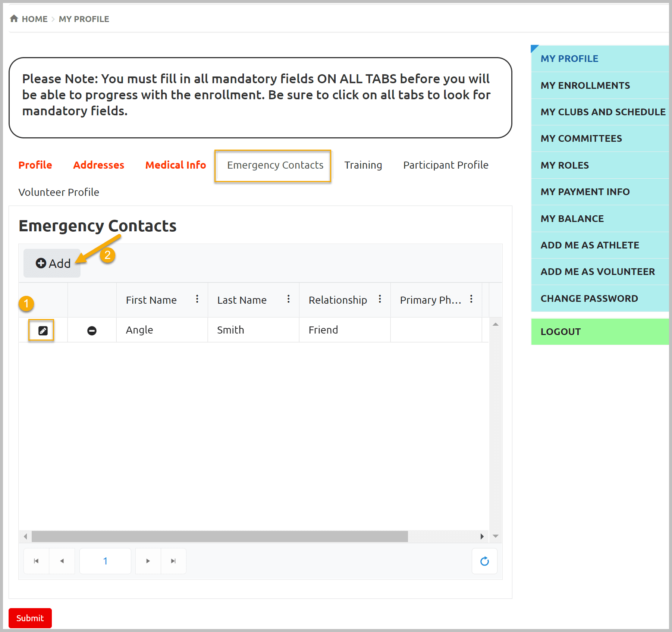The width and height of the screenshot is (672, 632).
Task: Click the Home breadcrumb icon
Action: pyautogui.click(x=14, y=19)
